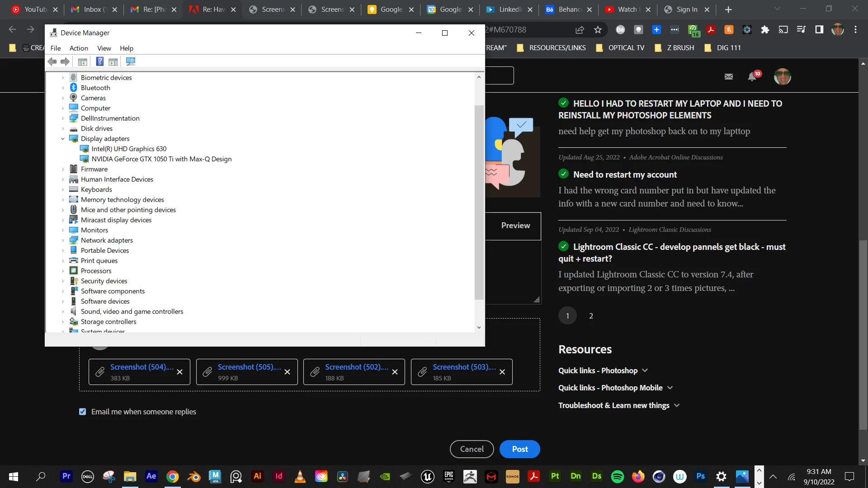Image resolution: width=868 pixels, height=488 pixels.
Task: Open the notifications bell icon
Action: (x=752, y=76)
